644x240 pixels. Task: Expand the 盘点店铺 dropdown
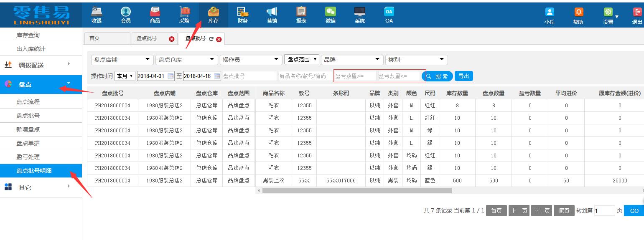click(122, 60)
